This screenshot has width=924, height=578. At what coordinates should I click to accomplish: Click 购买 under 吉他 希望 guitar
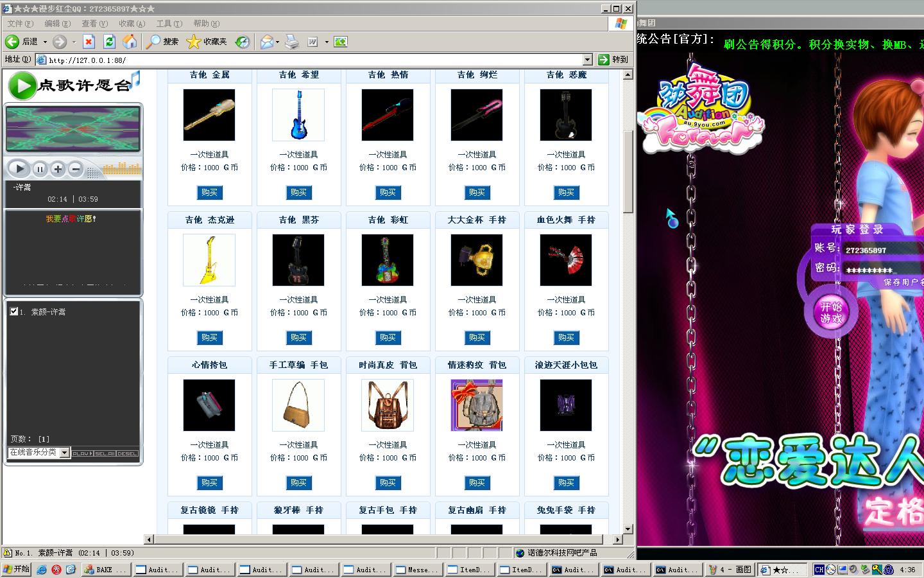pos(298,193)
